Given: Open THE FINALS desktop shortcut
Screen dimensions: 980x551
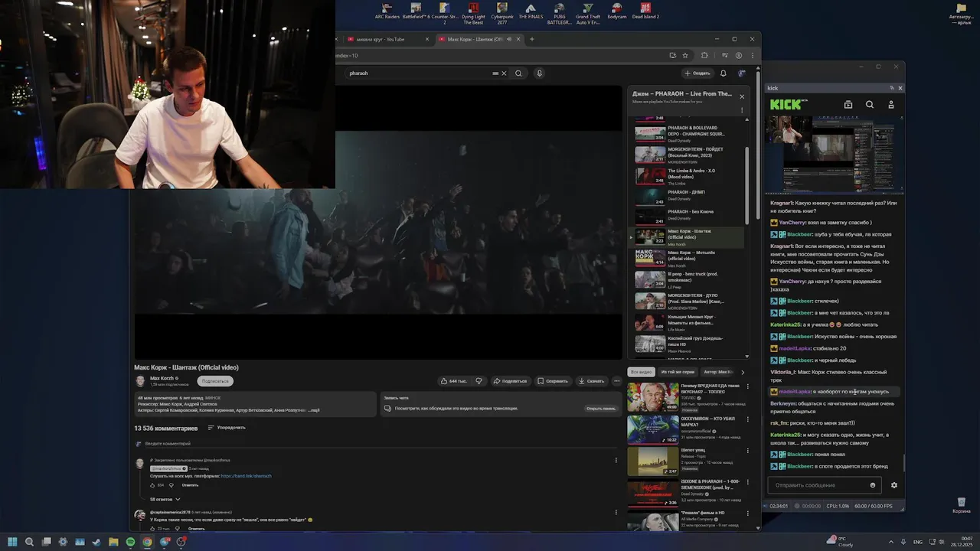Looking at the screenshot, I should pyautogui.click(x=531, y=11).
